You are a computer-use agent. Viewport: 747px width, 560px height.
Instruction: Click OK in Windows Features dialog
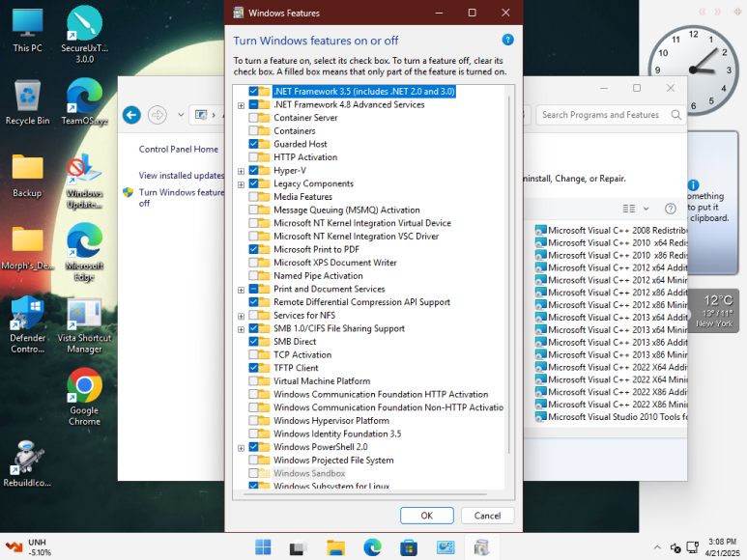427,516
